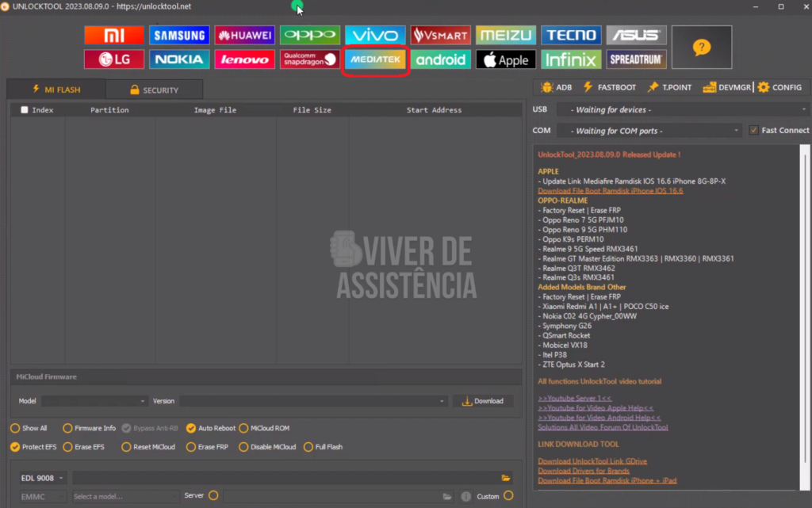
Task: Select the Custom radio option
Action: [508, 495]
